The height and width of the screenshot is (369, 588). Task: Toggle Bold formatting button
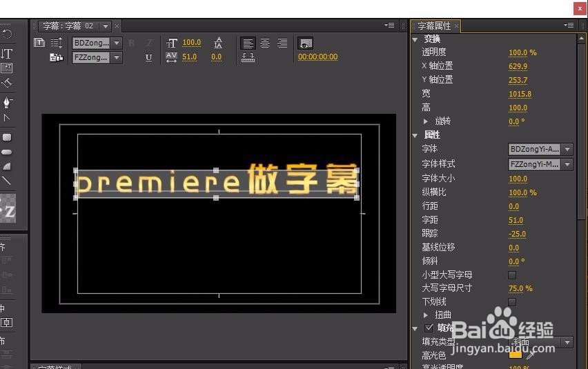(x=131, y=43)
